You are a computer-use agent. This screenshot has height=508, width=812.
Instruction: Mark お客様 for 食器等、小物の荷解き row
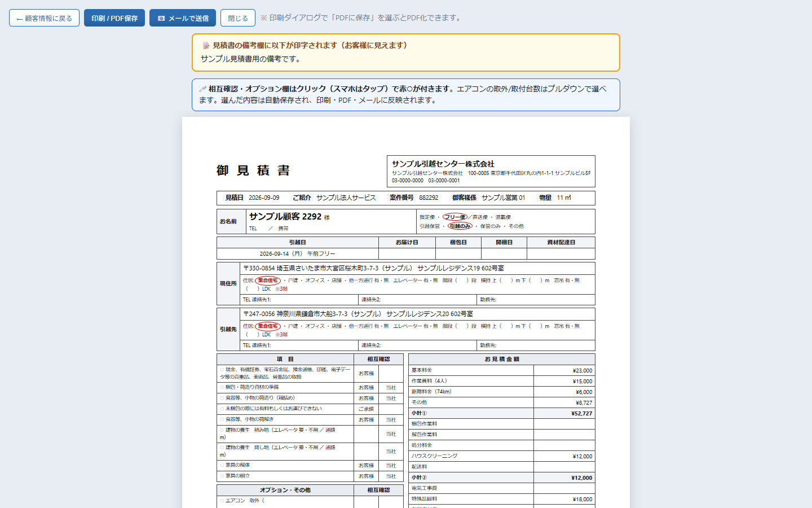pyautogui.click(x=366, y=419)
